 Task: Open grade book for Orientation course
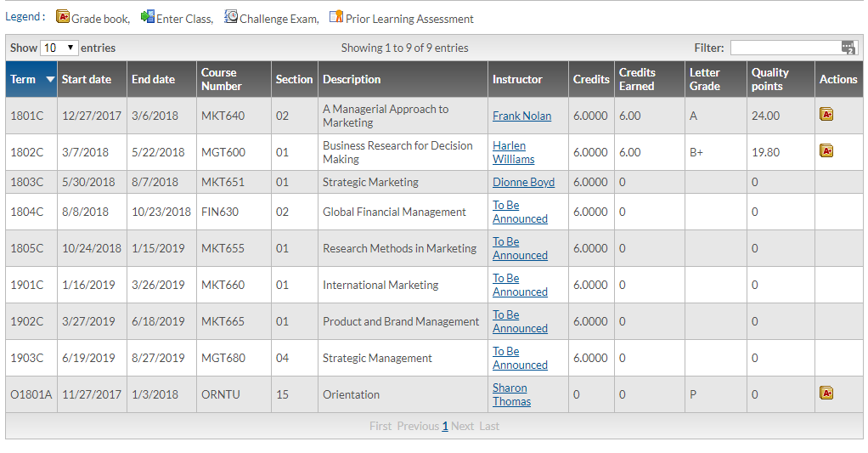[x=826, y=393]
